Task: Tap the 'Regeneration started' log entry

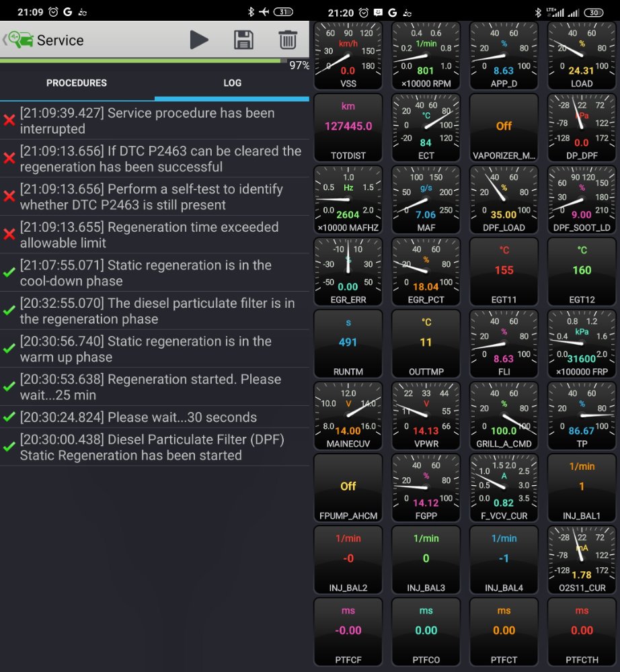Action: pos(155,387)
